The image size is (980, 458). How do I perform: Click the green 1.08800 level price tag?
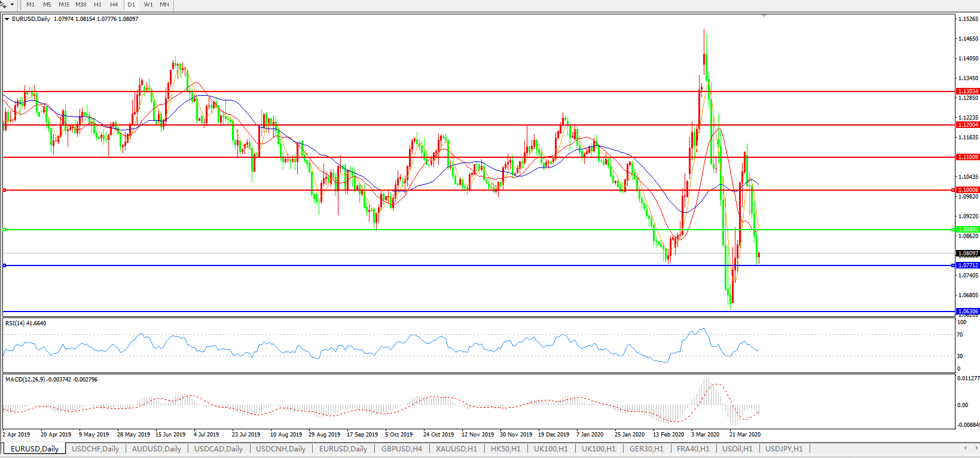coord(968,230)
